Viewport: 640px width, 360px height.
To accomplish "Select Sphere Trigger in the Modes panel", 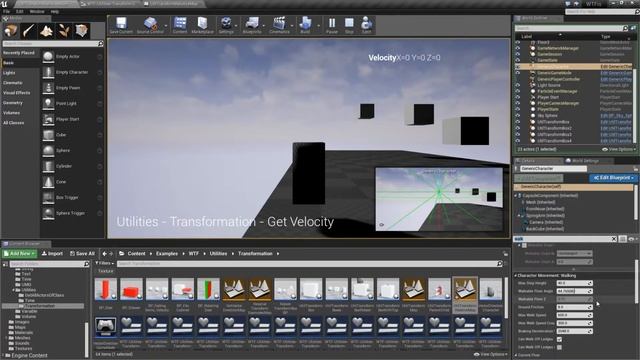I will point(72,213).
